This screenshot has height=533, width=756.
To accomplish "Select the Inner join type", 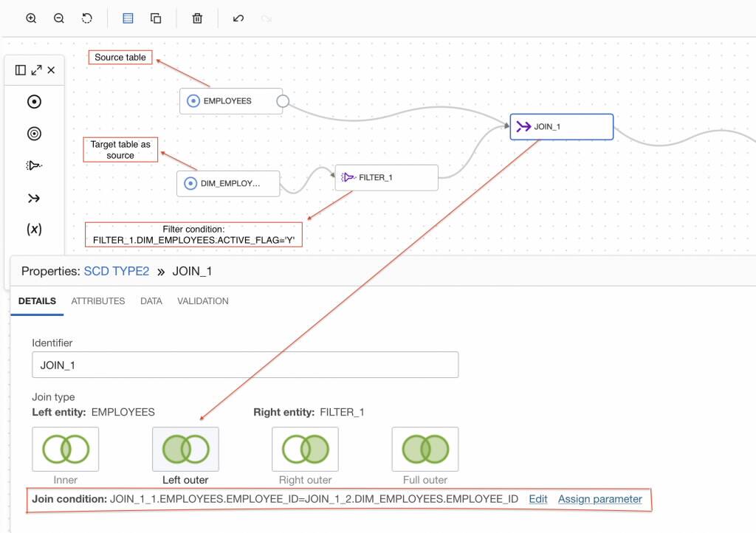I will coord(65,449).
